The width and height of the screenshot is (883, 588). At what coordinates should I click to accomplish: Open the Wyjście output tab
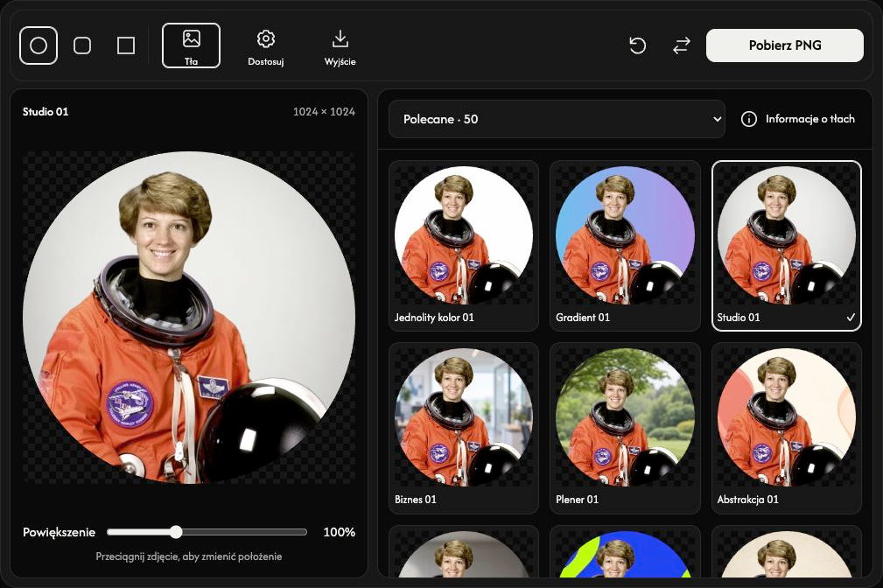pyautogui.click(x=340, y=47)
